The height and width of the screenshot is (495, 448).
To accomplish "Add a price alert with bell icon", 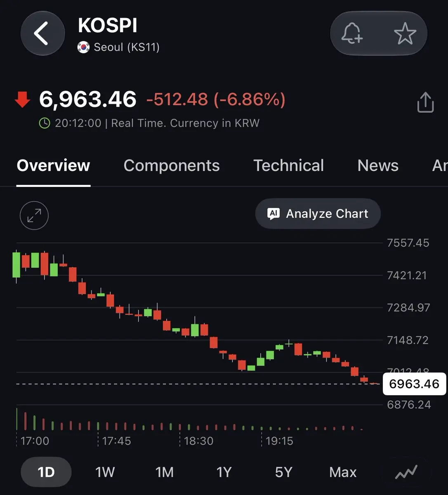I will pos(352,33).
